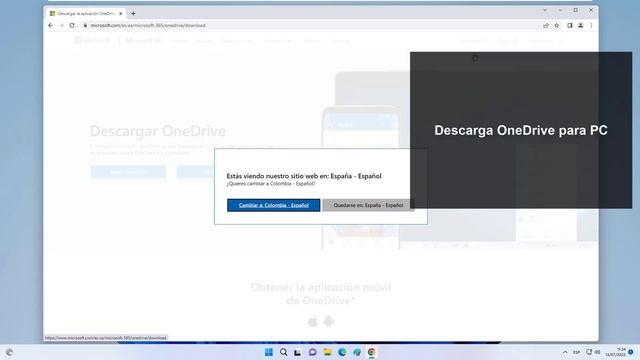The width and height of the screenshot is (640, 360).
Task: Open the network and volume tray icons
Action: (x=593, y=352)
